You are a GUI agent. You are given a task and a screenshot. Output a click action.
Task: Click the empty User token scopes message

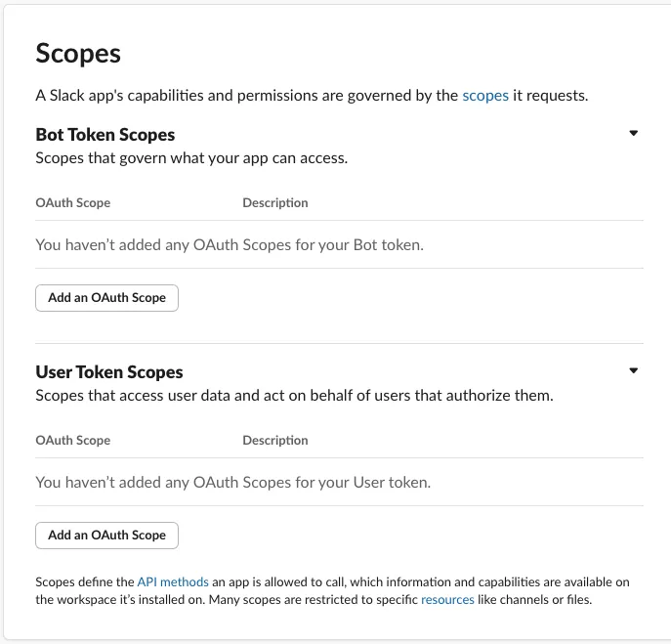pos(232,482)
